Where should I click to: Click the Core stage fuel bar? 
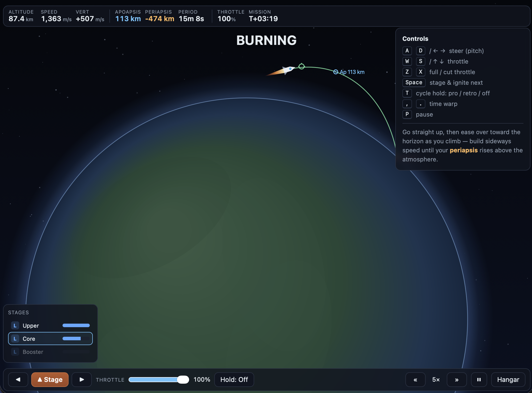tap(76, 339)
